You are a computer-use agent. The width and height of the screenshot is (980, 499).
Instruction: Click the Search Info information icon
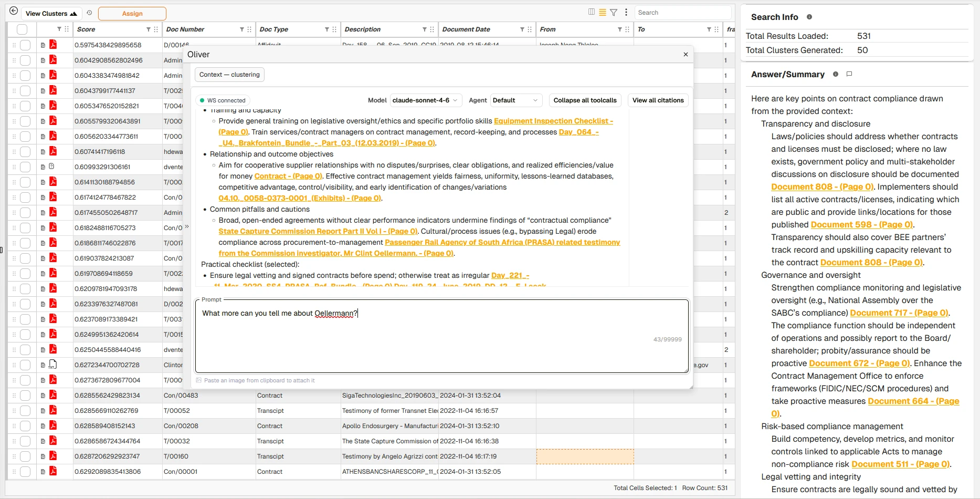[809, 17]
